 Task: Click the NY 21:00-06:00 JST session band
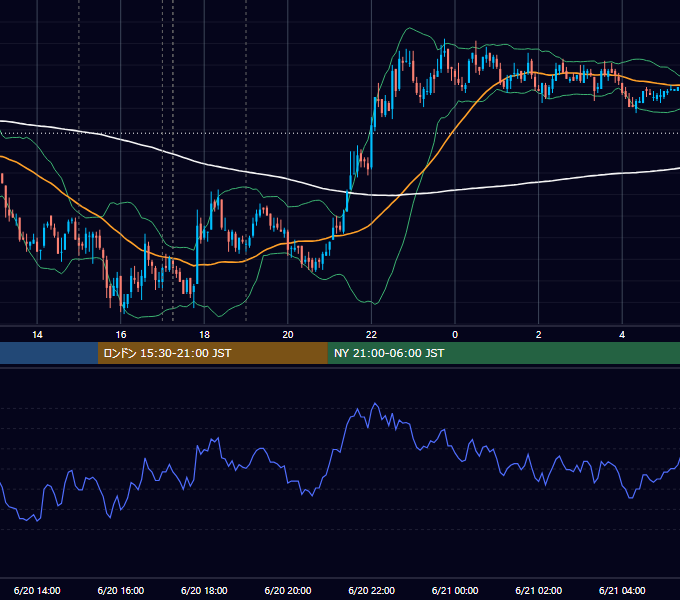coord(503,353)
